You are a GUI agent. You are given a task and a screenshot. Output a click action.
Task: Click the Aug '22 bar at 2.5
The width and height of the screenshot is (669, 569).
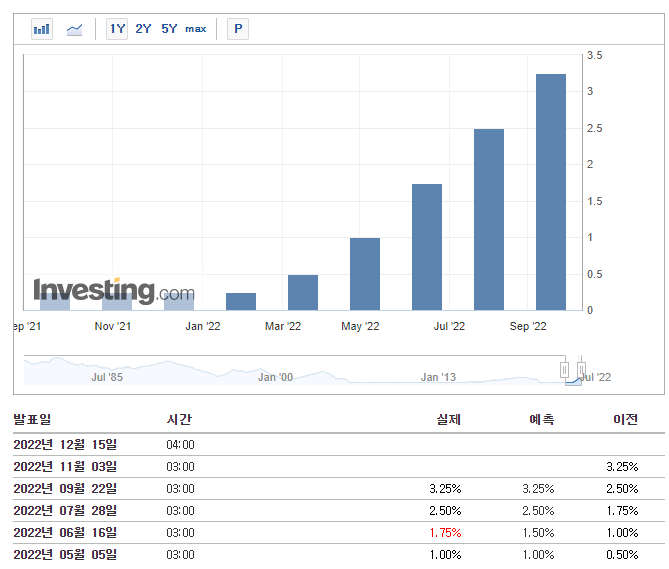coord(489,219)
